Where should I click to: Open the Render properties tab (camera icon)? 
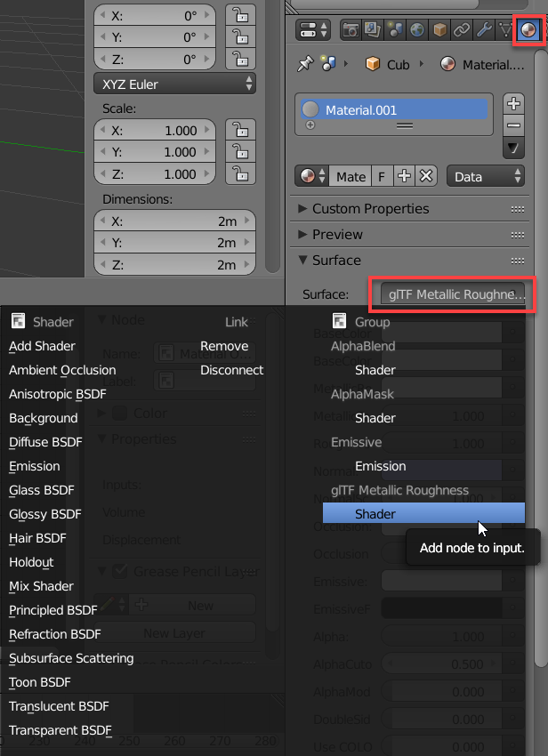tap(351, 30)
